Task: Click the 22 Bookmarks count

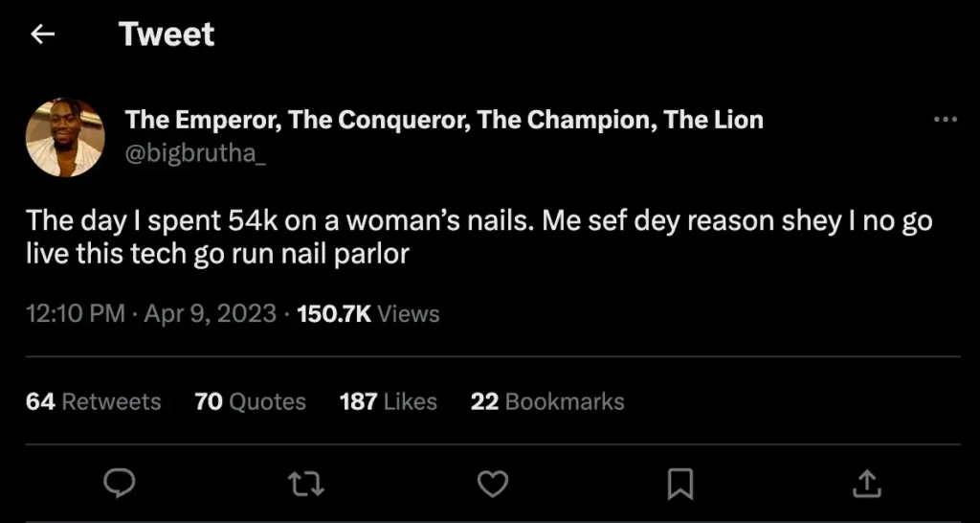Action: click(x=546, y=401)
